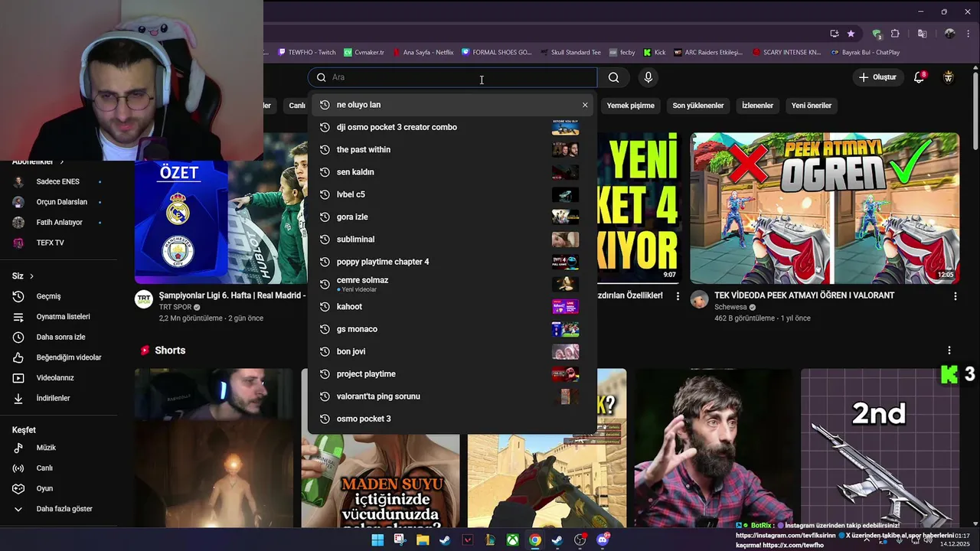Open Chrome three-dot menu
The width and height of the screenshot is (980, 551).
967,34
